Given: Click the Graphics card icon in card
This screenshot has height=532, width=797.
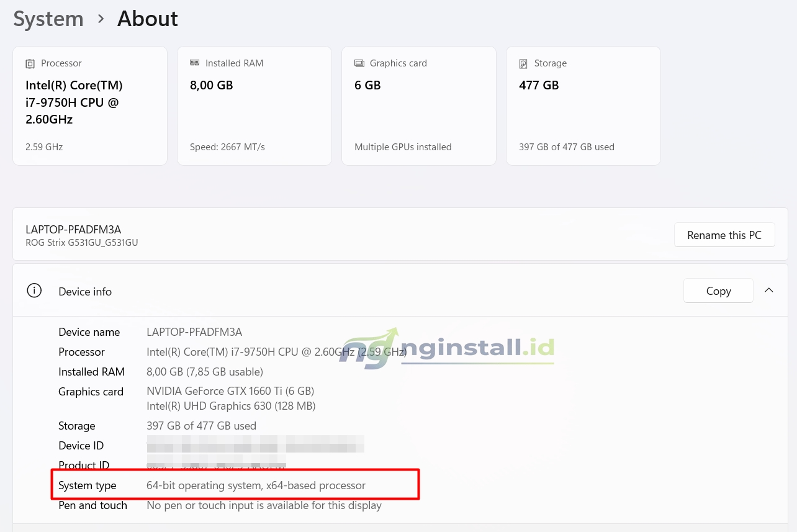Looking at the screenshot, I should 359,63.
